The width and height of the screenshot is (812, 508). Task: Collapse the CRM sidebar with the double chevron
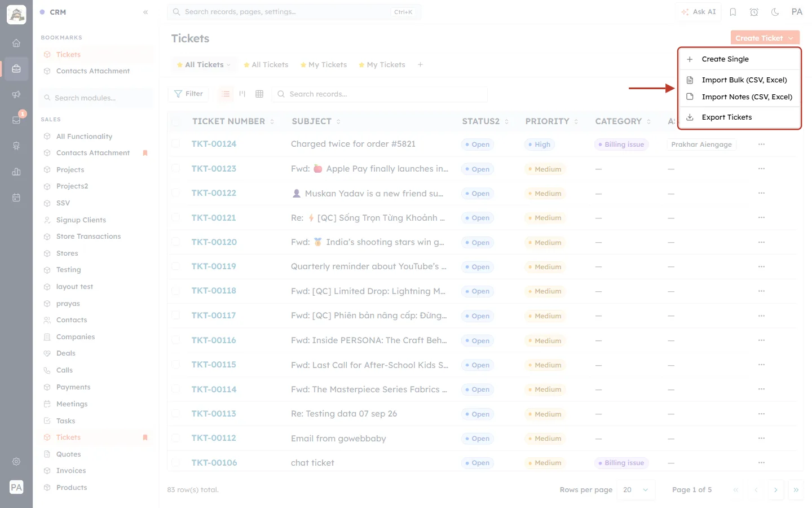pyautogui.click(x=145, y=12)
